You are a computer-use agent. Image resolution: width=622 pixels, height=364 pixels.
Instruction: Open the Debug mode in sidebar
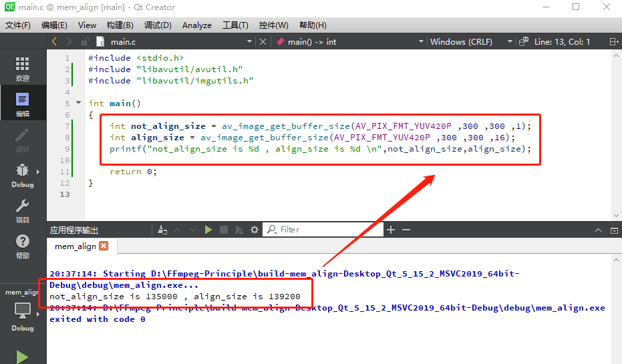coord(23,176)
